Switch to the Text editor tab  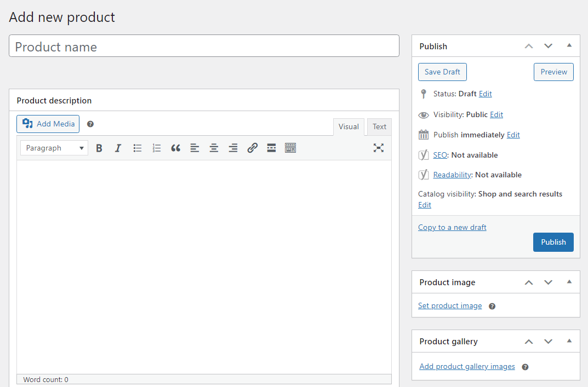379,126
